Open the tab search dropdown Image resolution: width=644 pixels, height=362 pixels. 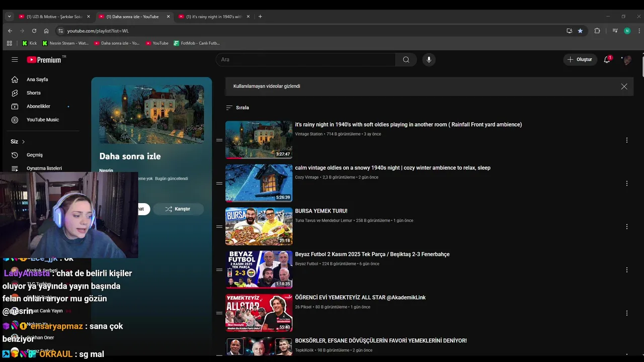point(9,17)
